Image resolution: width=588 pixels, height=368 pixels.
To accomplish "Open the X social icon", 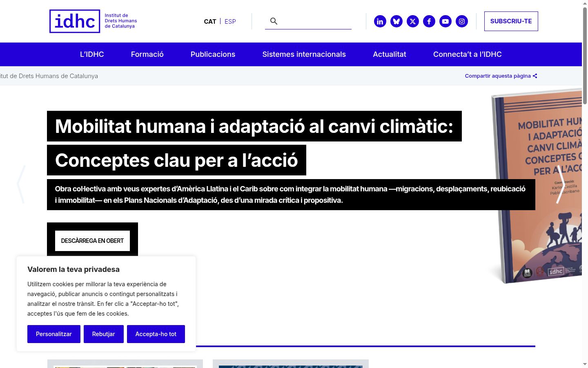I will 413,21.
